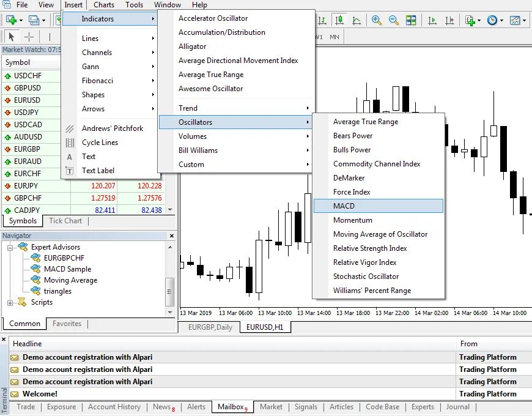Image resolution: width=532 pixels, height=416 pixels.
Task: Select the triangles expert advisor
Action: point(57,291)
